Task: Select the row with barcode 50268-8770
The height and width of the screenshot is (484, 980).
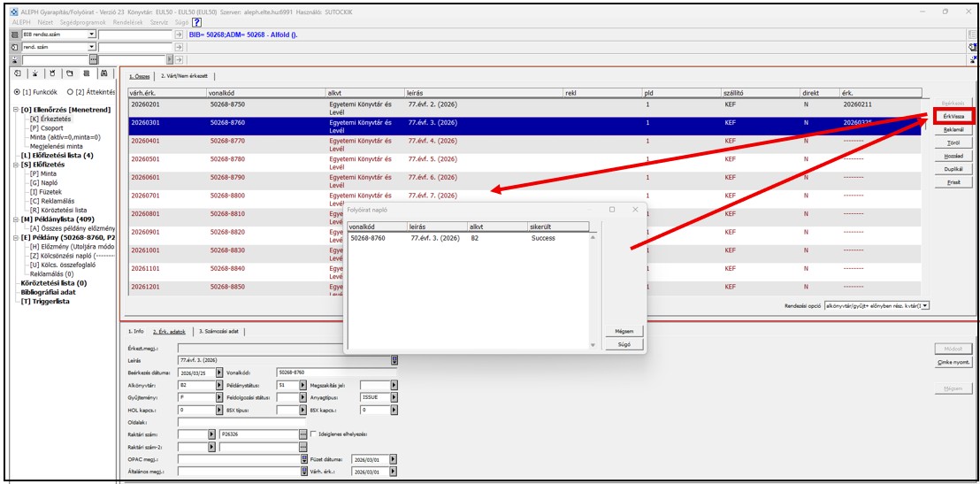Action: (x=525, y=144)
